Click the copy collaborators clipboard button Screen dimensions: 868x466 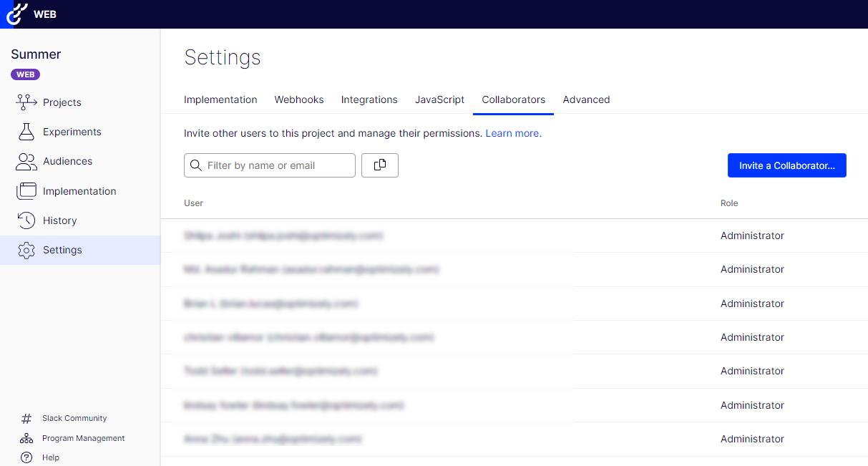coord(380,165)
